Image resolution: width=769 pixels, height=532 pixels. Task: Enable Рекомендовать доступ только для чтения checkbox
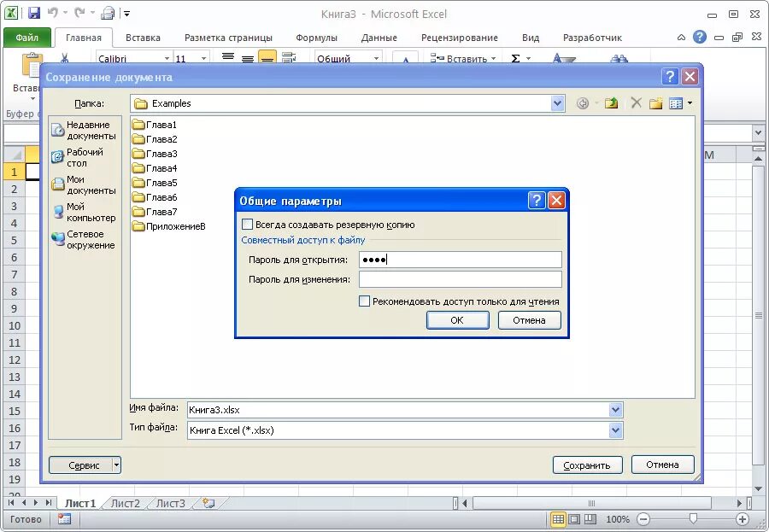click(x=364, y=301)
